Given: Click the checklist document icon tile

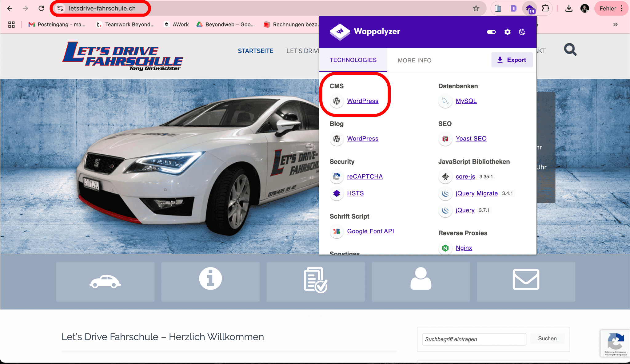Looking at the screenshot, I should click(316, 282).
